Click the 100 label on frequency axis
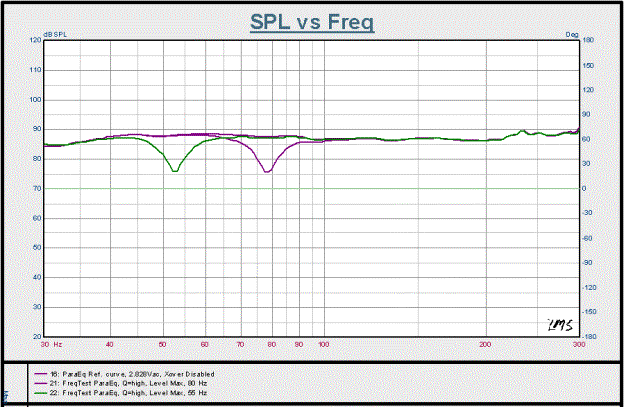 point(323,344)
